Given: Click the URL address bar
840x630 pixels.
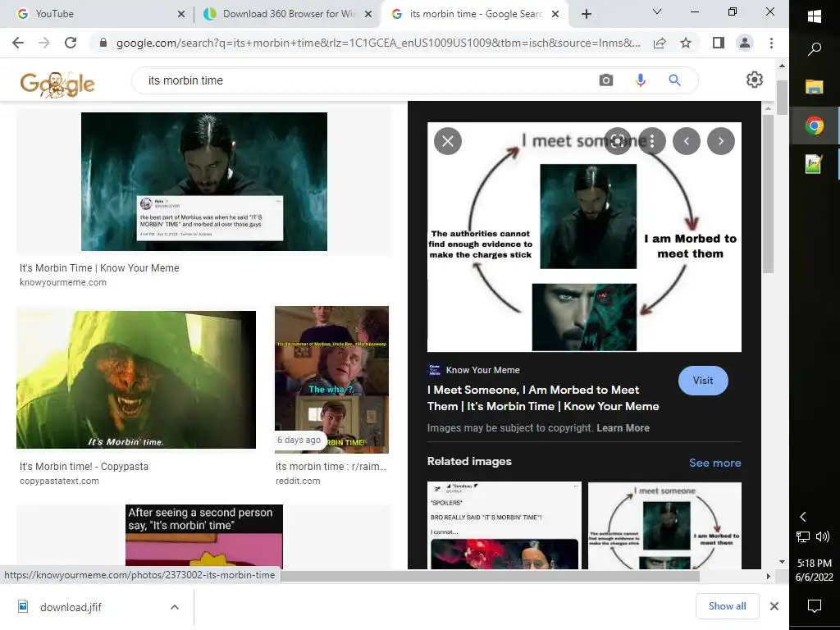Looking at the screenshot, I should point(377,43).
